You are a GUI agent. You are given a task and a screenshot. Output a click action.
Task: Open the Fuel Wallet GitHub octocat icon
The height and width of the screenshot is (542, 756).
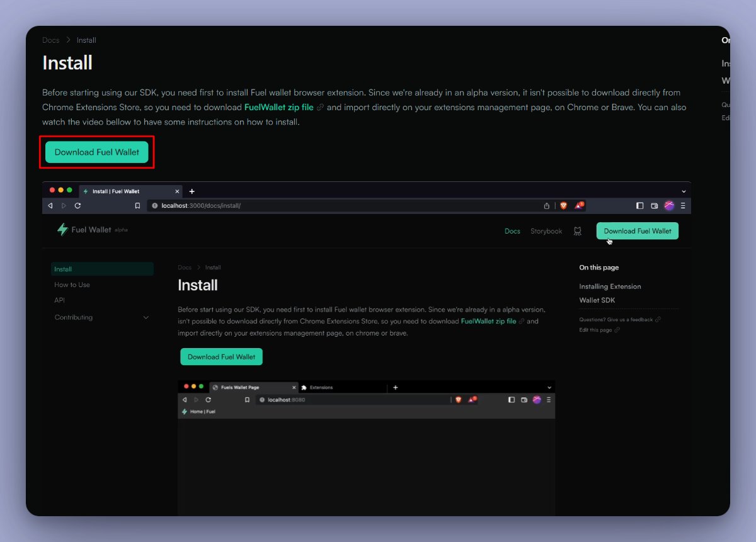point(578,230)
